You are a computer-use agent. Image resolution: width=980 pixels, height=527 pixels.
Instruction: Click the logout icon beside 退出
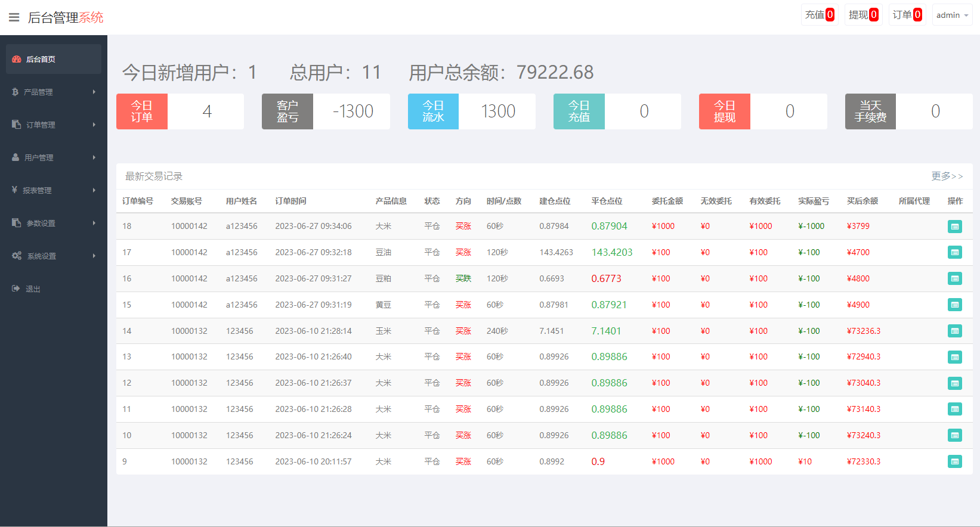tap(16, 289)
